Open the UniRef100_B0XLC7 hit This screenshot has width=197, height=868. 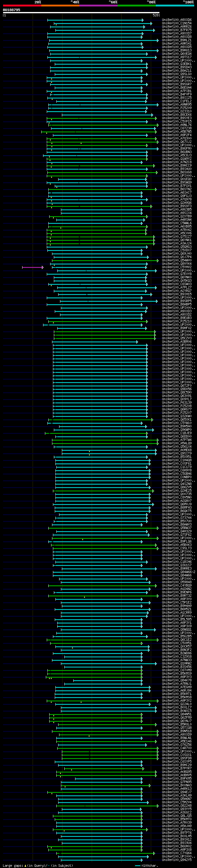tap(177, 707)
